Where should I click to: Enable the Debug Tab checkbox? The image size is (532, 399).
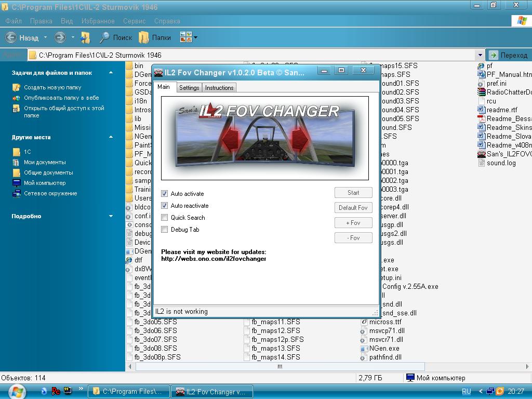(x=165, y=229)
